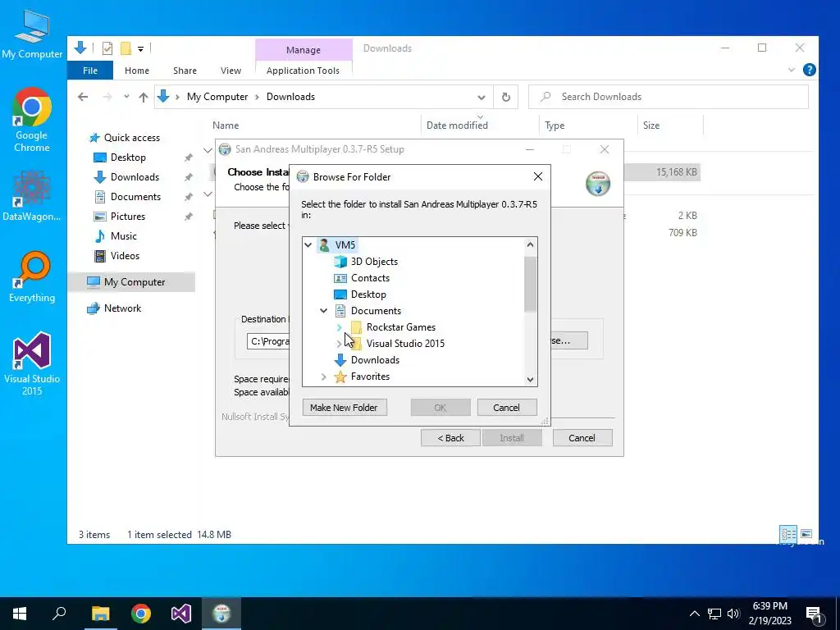Click Documents icon in Explorer sidebar
The height and width of the screenshot is (630, 840).
point(99,197)
